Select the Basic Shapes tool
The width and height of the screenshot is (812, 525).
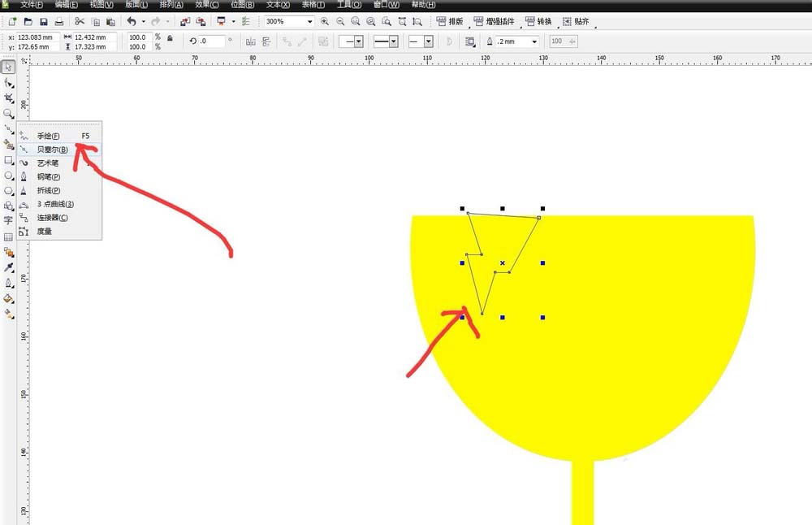(8, 206)
